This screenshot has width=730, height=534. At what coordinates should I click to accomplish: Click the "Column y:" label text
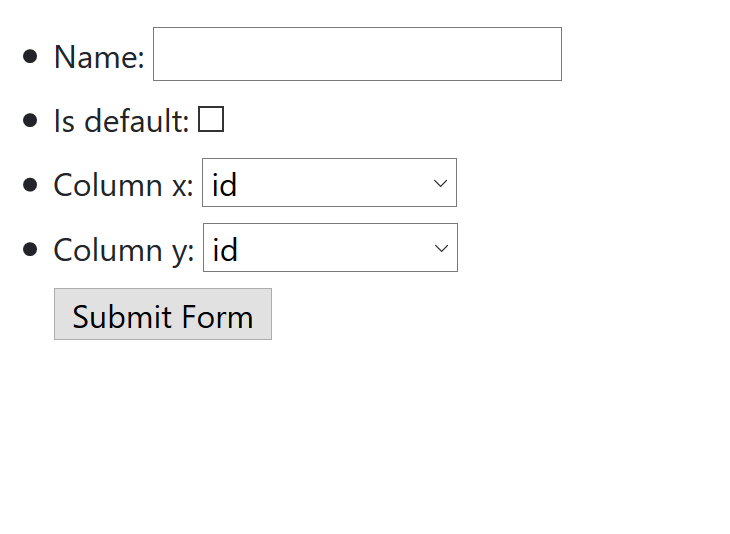tap(124, 249)
